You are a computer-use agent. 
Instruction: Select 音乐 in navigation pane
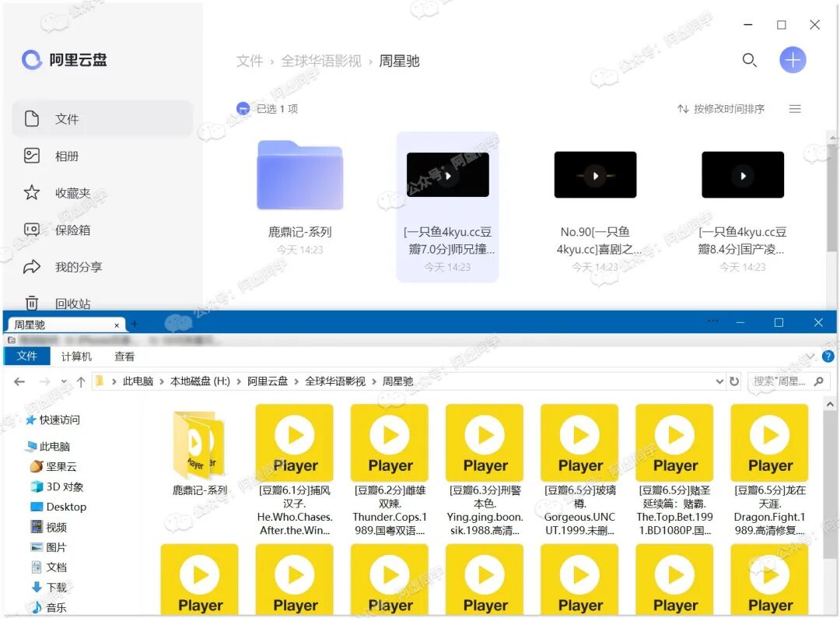(x=49, y=607)
